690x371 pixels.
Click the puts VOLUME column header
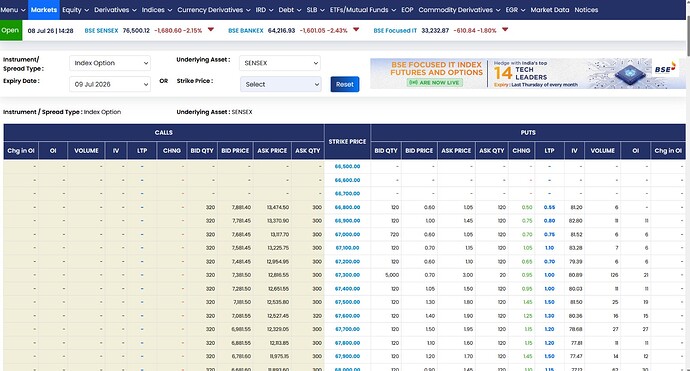[602, 151]
